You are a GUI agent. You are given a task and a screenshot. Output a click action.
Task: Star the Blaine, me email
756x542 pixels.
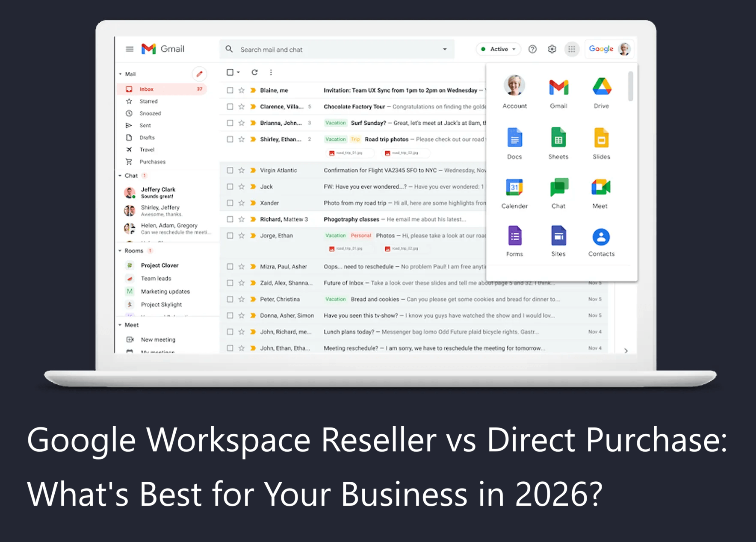(242, 90)
